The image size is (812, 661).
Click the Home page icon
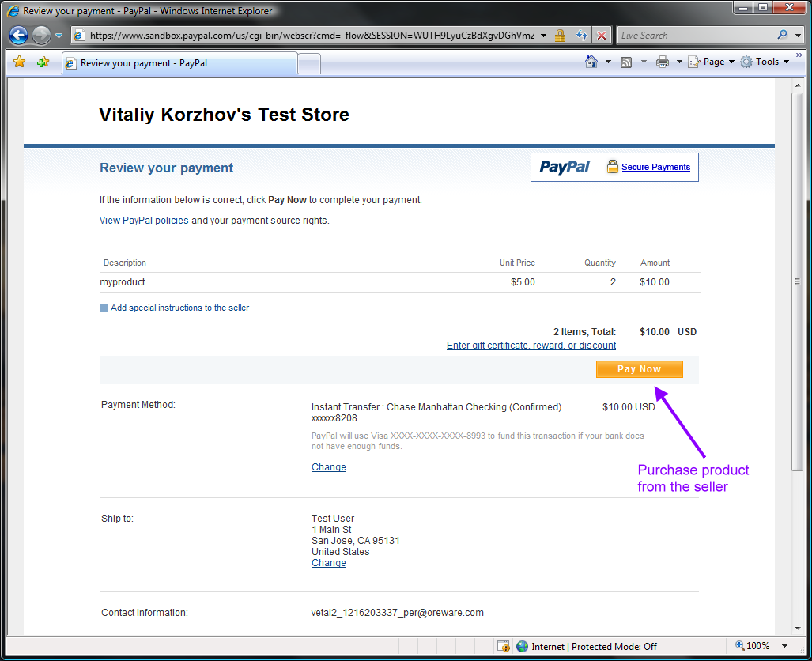pyautogui.click(x=591, y=62)
